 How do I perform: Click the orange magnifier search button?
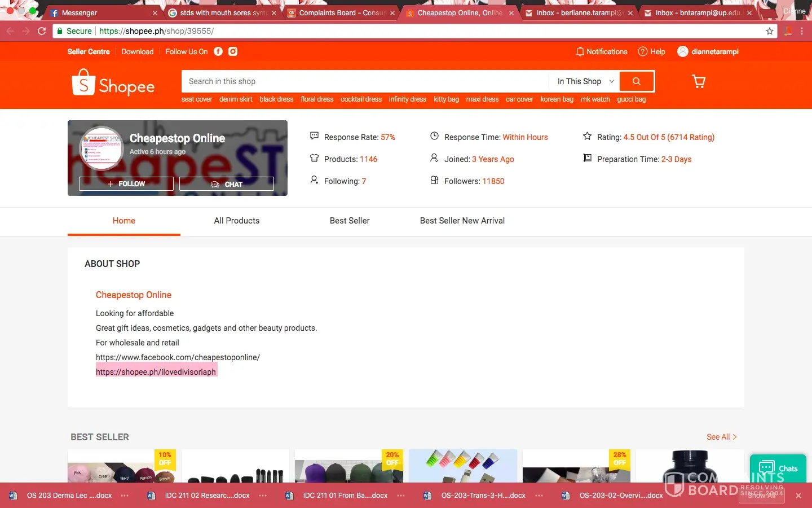coord(637,81)
